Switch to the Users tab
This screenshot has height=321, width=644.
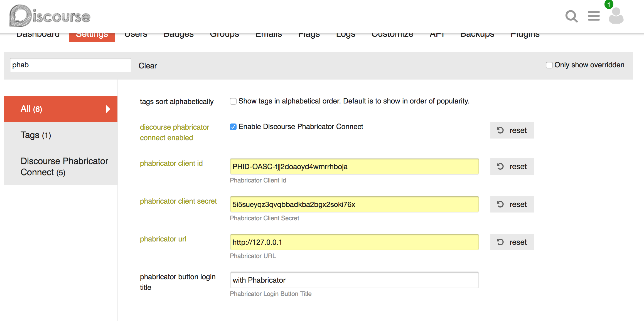click(136, 36)
